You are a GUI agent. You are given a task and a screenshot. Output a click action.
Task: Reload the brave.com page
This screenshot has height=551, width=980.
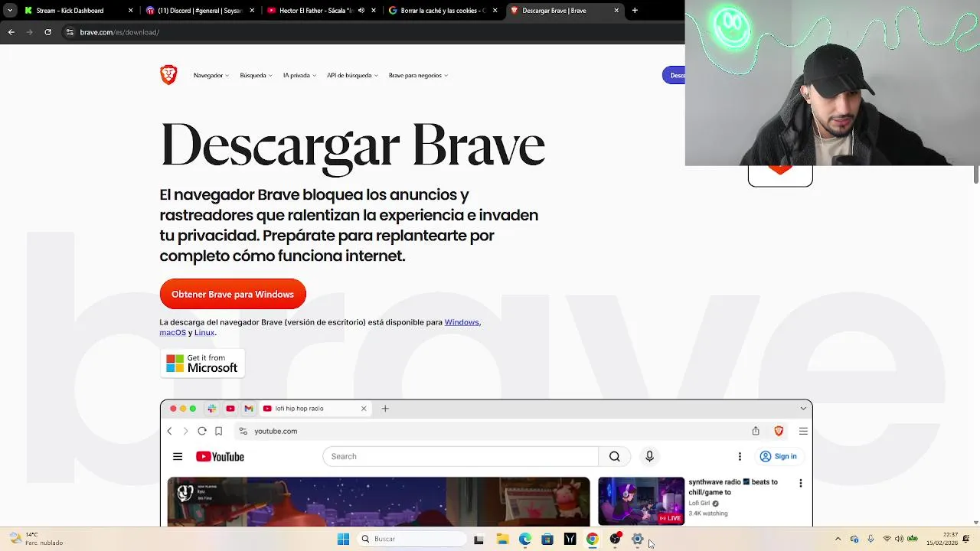click(47, 32)
